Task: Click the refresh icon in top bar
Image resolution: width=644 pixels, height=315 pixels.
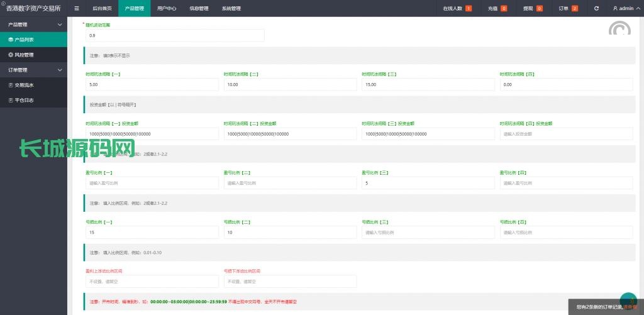Action: pos(596,8)
